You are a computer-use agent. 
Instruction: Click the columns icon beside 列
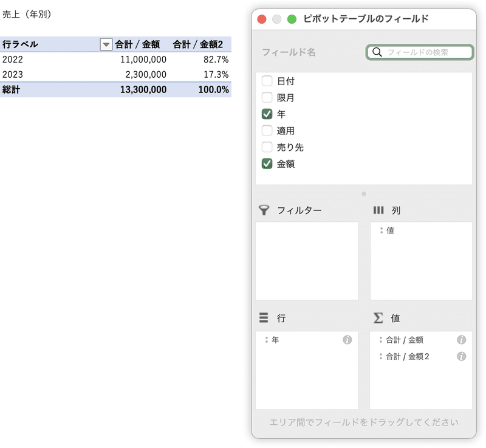(378, 210)
